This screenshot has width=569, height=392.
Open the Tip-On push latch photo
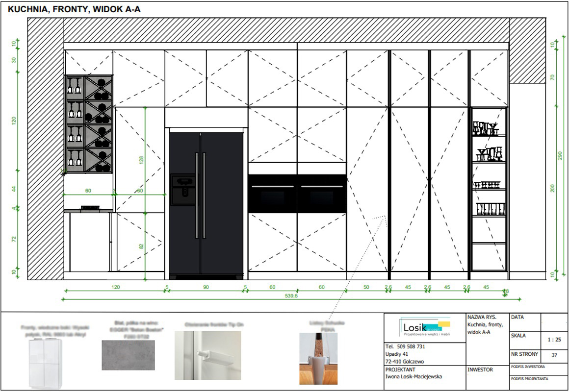pos(207,355)
